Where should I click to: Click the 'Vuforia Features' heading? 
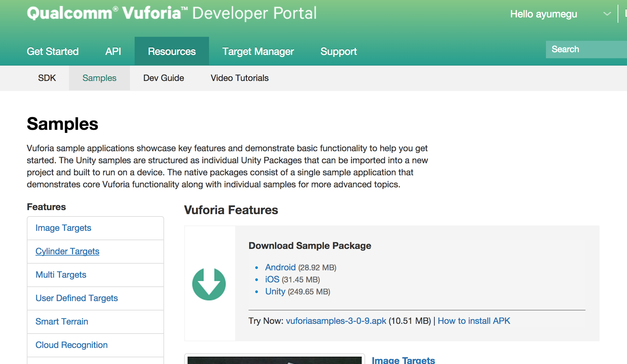[231, 210]
